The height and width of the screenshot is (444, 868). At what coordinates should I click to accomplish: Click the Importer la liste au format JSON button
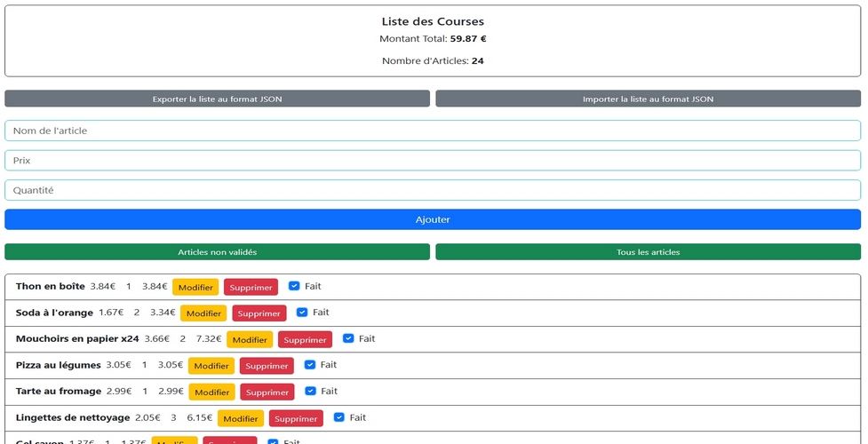[649, 99]
